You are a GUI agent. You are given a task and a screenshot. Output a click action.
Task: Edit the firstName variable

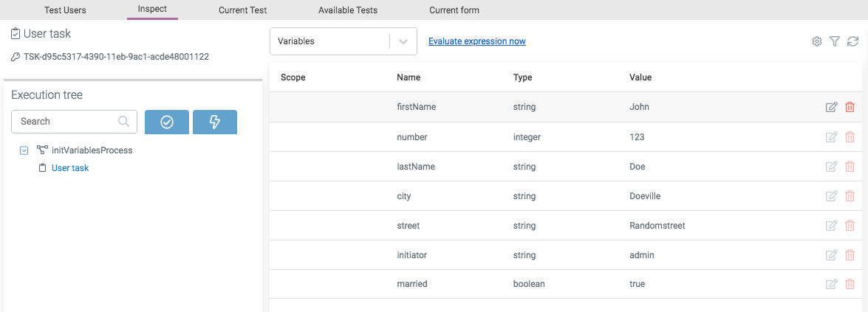(831, 108)
